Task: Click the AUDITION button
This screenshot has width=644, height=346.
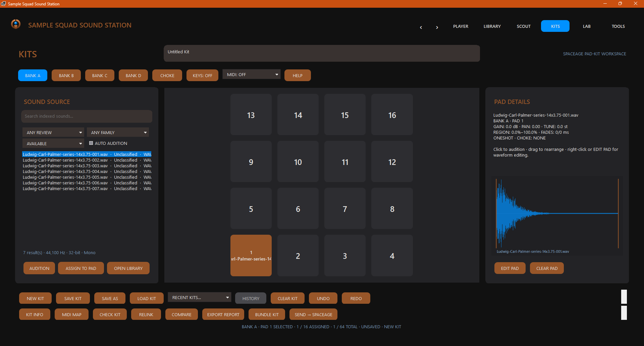Action: [x=39, y=268]
